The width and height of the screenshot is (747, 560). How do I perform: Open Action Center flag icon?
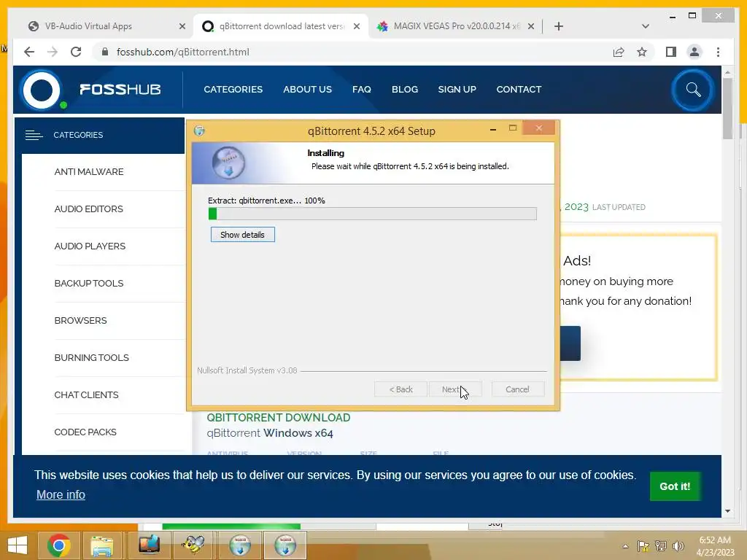[x=643, y=546]
